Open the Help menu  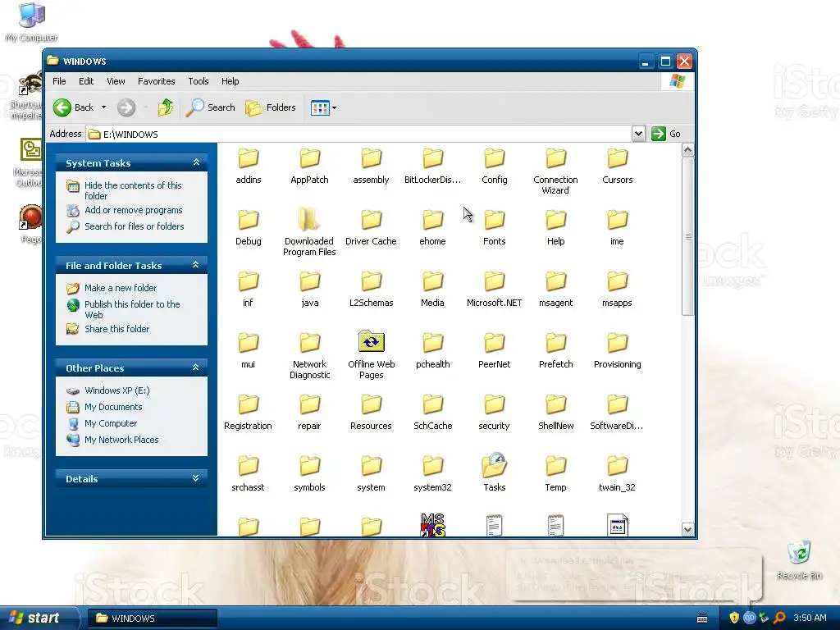231,81
